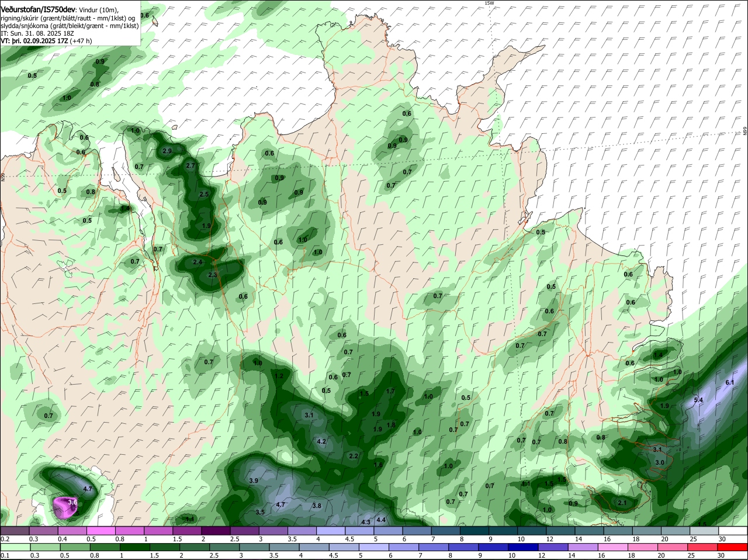Select the 2.2 rainfall value
748x560 pixels.
point(353,456)
